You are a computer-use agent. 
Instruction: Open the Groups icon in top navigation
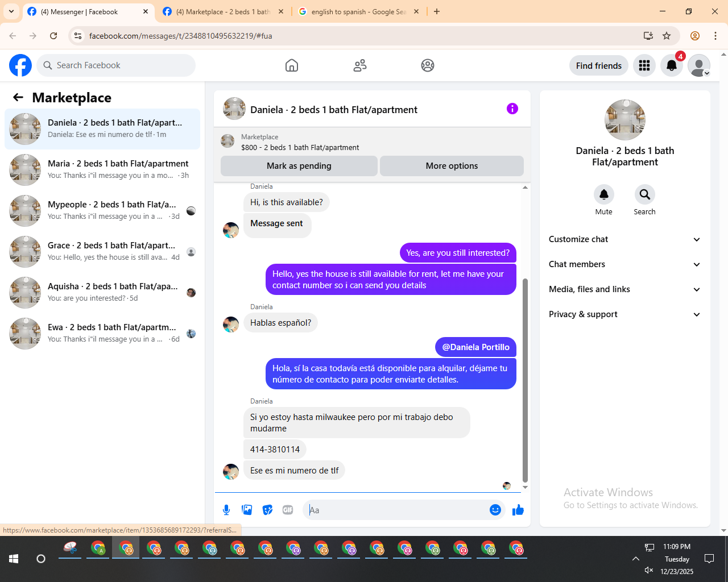coord(428,65)
